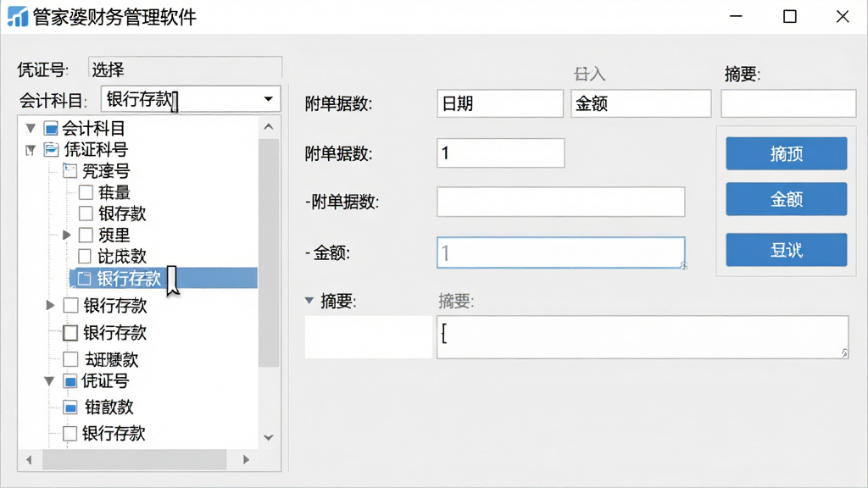This screenshot has width=868, height=488.
Task: Tick the 莋量 checkbox
Action: pos(86,192)
